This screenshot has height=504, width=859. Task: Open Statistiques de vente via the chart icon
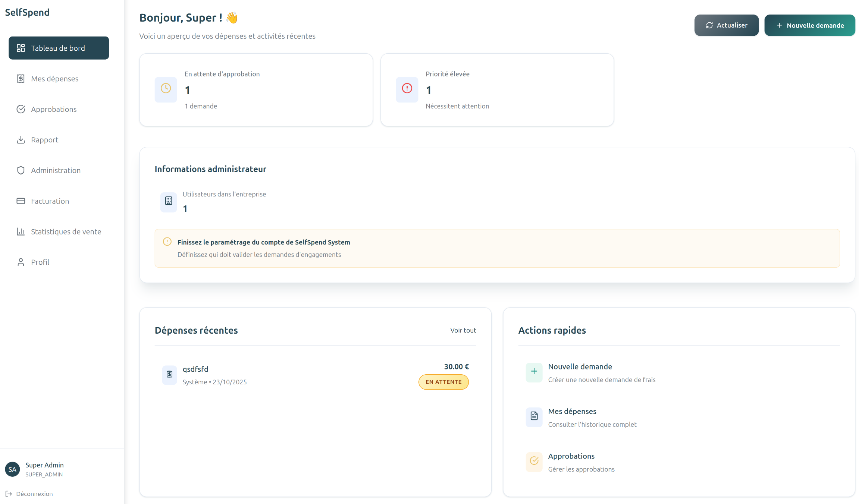(21, 231)
